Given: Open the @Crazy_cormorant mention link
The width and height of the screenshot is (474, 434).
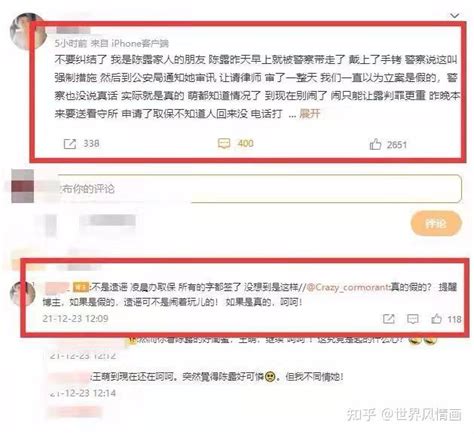Looking at the screenshot, I should point(348,287).
